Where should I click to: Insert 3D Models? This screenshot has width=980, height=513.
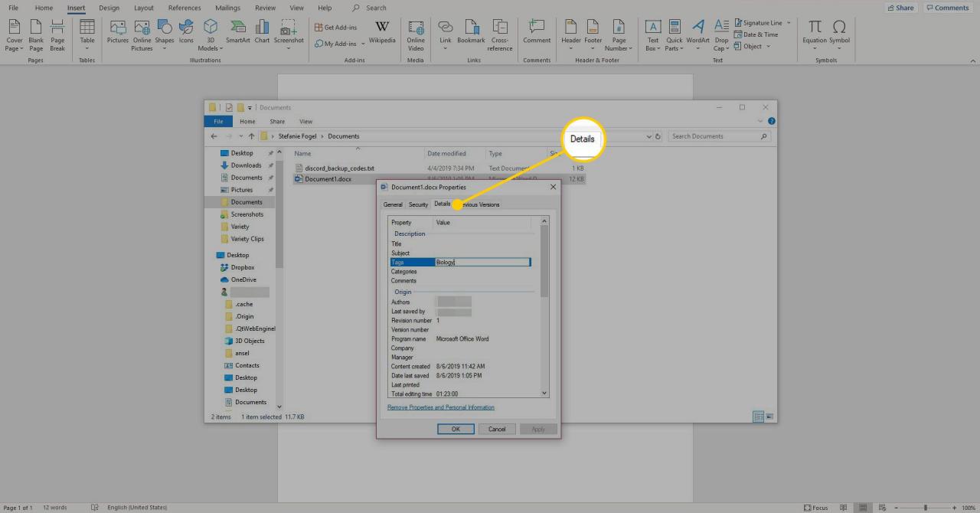click(x=210, y=36)
